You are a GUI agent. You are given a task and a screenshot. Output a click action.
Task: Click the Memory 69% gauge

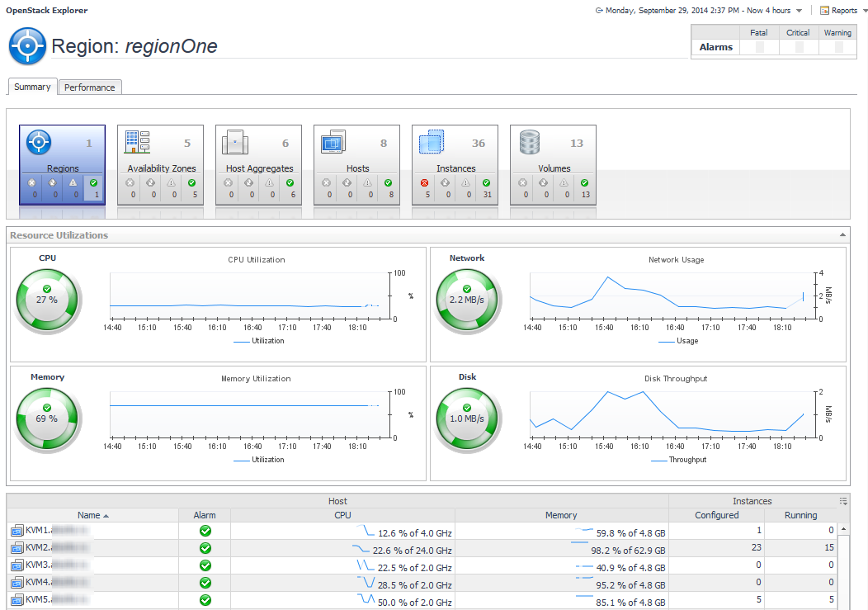(47, 418)
